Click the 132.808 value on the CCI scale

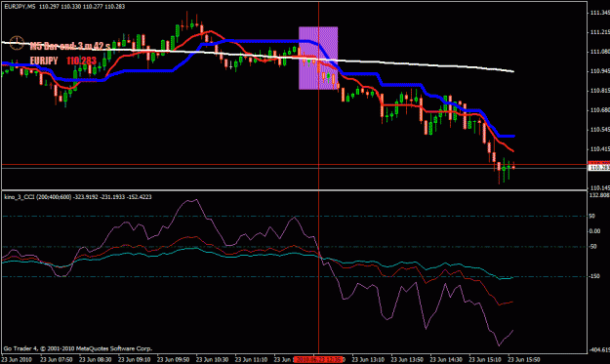point(599,195)
